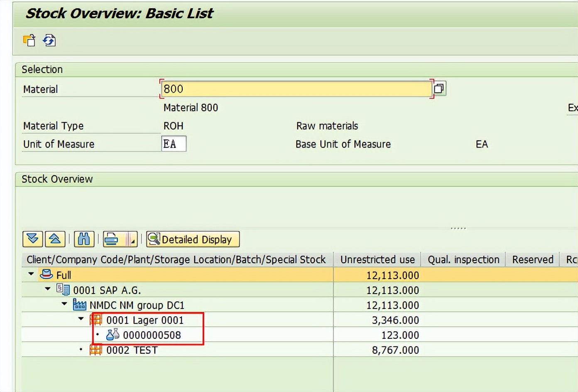
Task: Click the batch flask icon for 0000000508
Action: (113, 335)
